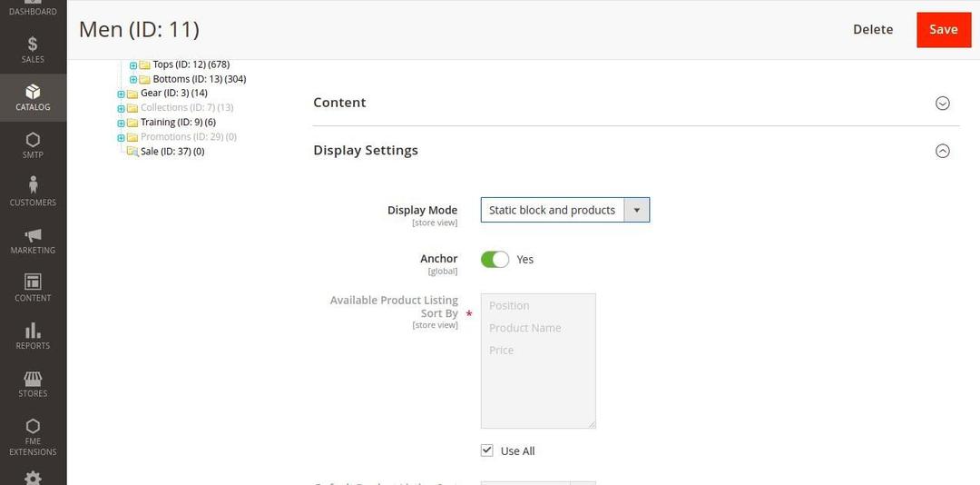Collapse the Display Settings section

point(942,151)
